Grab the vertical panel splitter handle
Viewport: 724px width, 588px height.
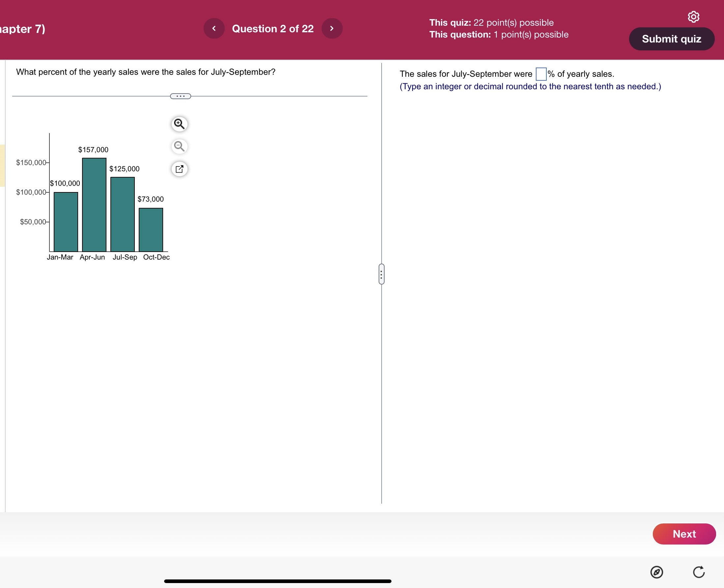tap(381, 274)
